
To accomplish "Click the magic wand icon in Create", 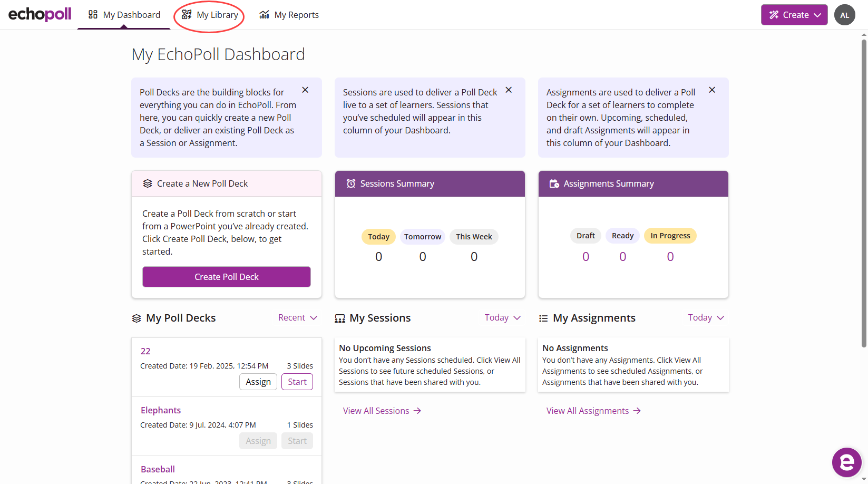I will (774, 15).
